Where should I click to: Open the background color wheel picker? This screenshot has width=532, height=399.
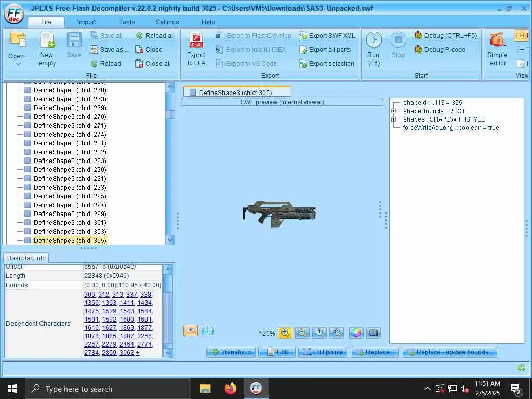[x=356, y=333]
